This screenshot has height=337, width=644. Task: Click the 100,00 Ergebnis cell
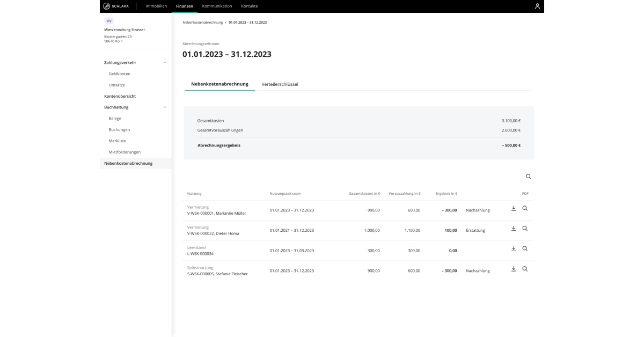click(x=451, y=230)
